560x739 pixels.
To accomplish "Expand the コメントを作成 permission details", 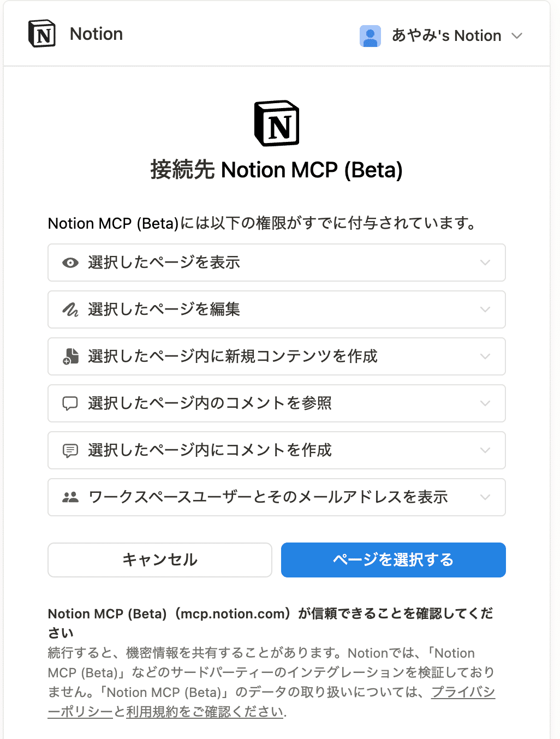I will tap(485, 450).
